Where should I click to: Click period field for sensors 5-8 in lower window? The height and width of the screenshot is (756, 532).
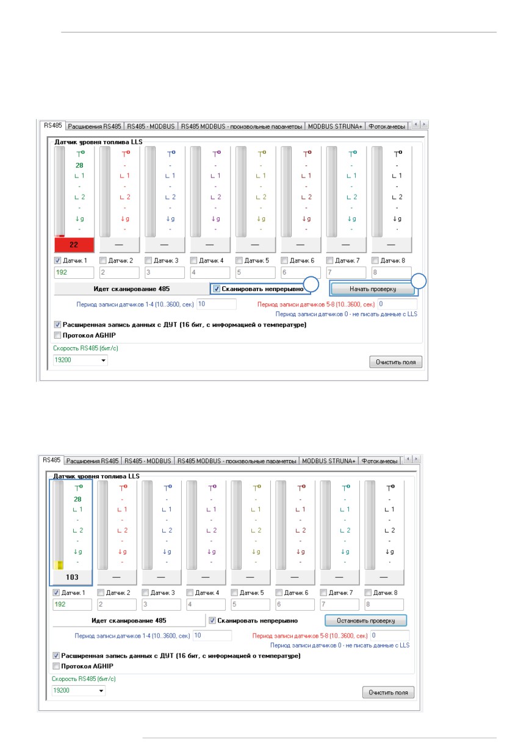pos(390,636)
